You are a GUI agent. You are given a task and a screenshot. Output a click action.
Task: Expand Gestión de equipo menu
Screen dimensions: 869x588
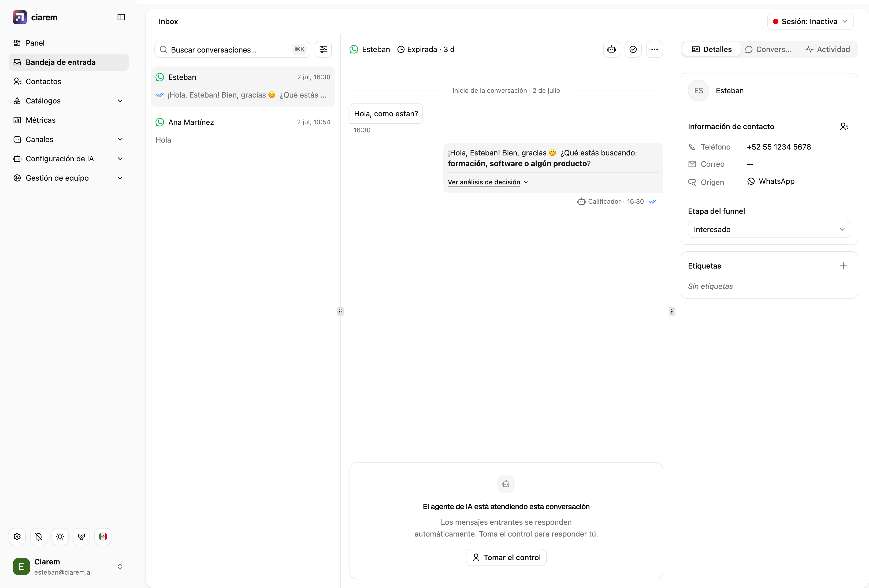point(68,178)
